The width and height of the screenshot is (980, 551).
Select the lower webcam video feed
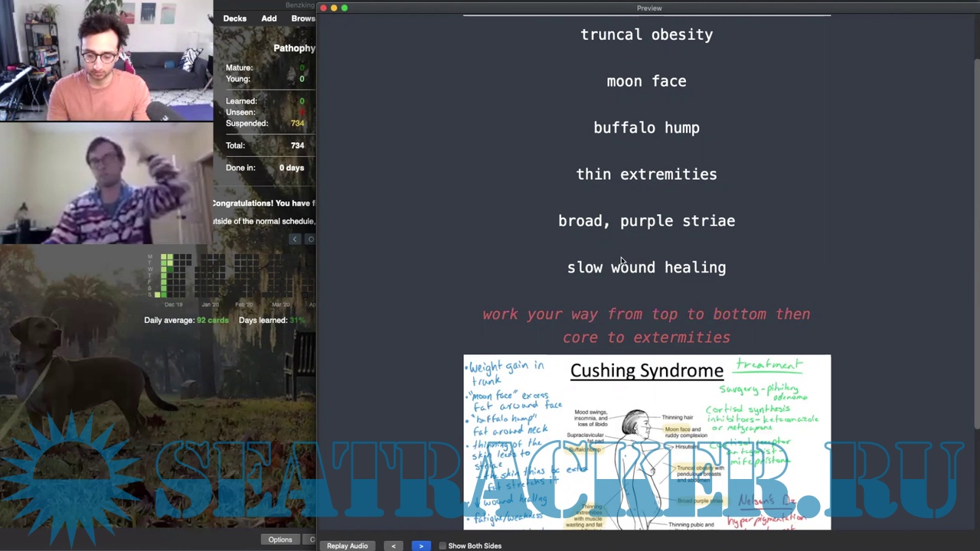pyautogui.click(x=106, y=183)
